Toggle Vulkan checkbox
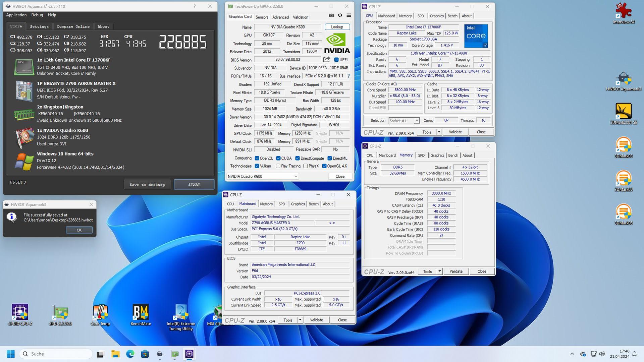This screenshot has height=362, width=644. coord(257,166)
